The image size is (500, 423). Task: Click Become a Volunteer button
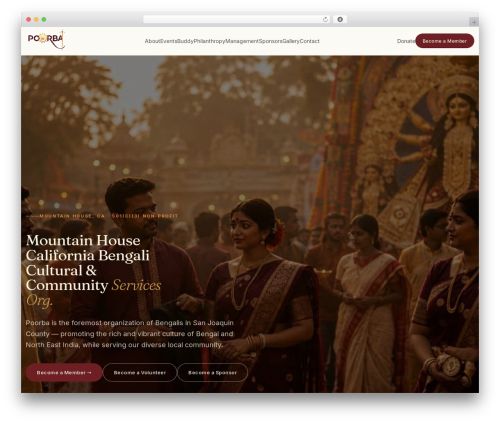[x=140, y=372]
